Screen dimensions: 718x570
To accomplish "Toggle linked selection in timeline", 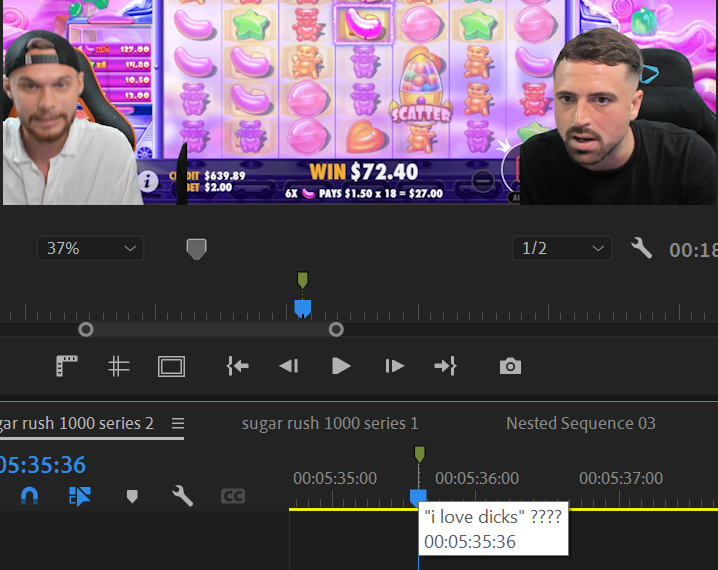I will (x=80, y=496).
